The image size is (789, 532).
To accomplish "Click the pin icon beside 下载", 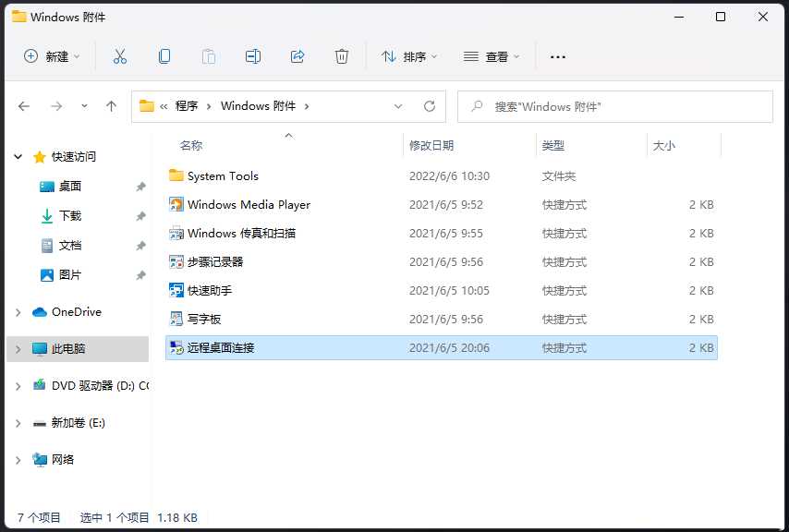I will [140, 216].
